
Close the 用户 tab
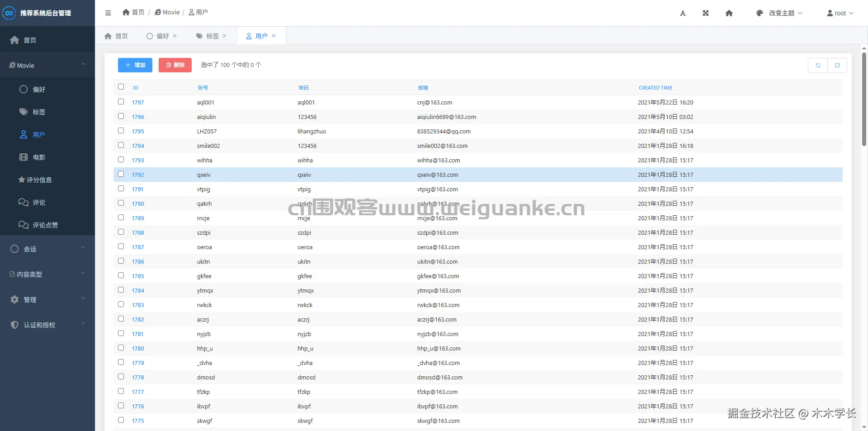coord(274,36)
